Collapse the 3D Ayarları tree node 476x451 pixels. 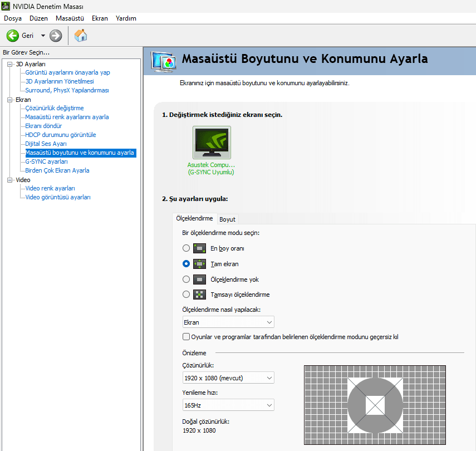[9, 64]
